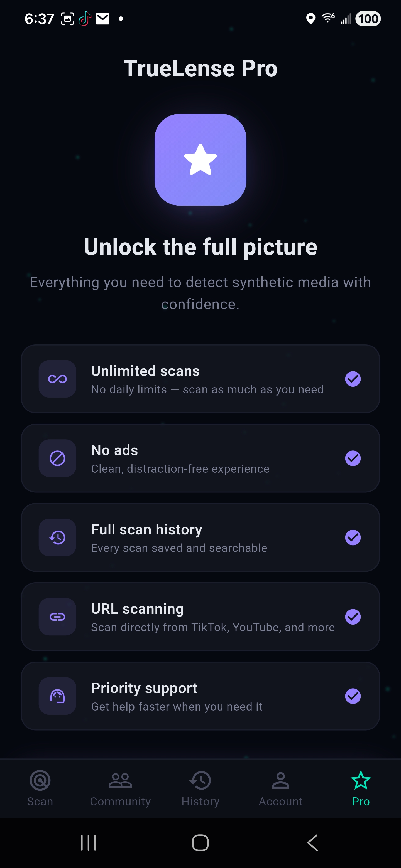Tap the clock icon beside Full scan history
This screenshot has width=401, height=868.
[57, 537]
